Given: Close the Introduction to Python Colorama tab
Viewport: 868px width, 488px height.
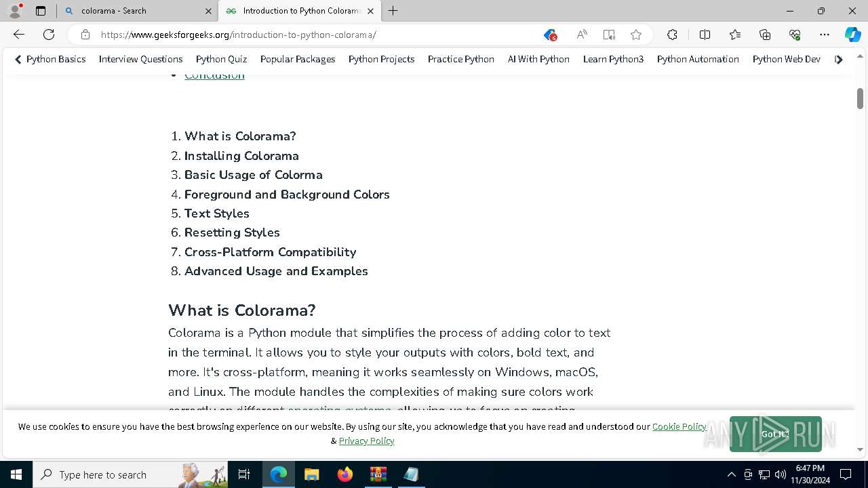Looking at the screenshot, I should (370, 11).
